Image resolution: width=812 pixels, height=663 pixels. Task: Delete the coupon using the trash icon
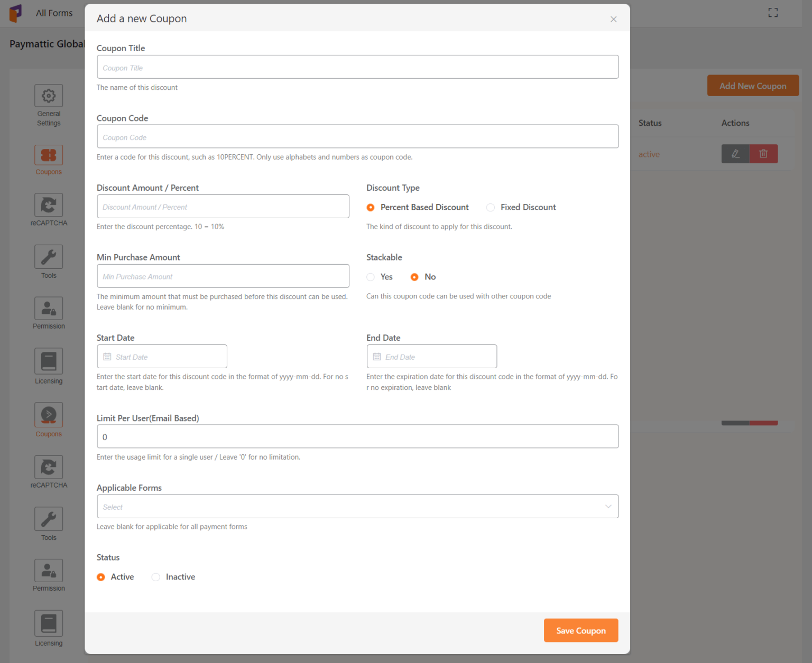(x=763, y=154)
